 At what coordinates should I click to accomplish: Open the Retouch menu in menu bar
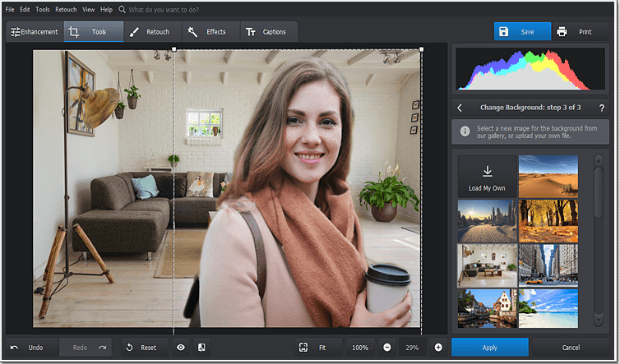pyautogui.click(x=66, y=10)
